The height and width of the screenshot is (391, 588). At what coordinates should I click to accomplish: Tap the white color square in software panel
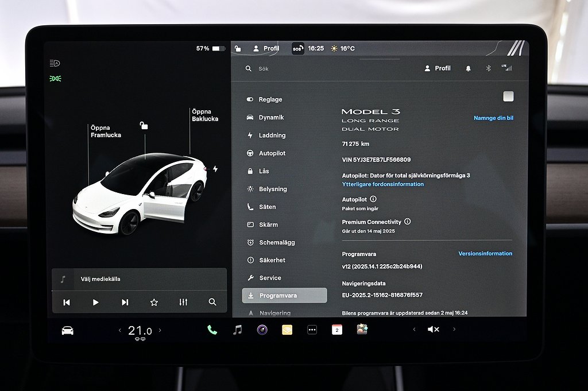click(x=509, y=96)
